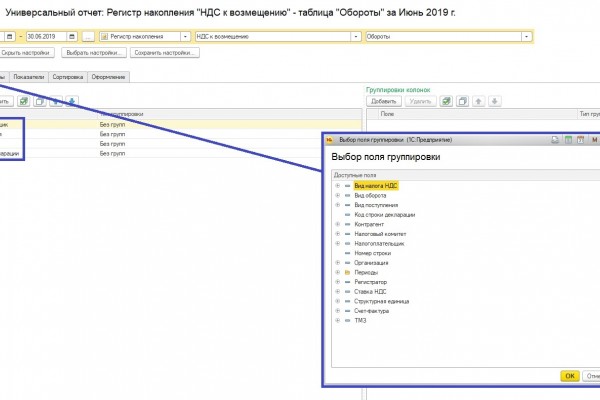Click the printer icon in dialog title bar
The height and width of the screenshot is (400, 600).
point(555,140)
